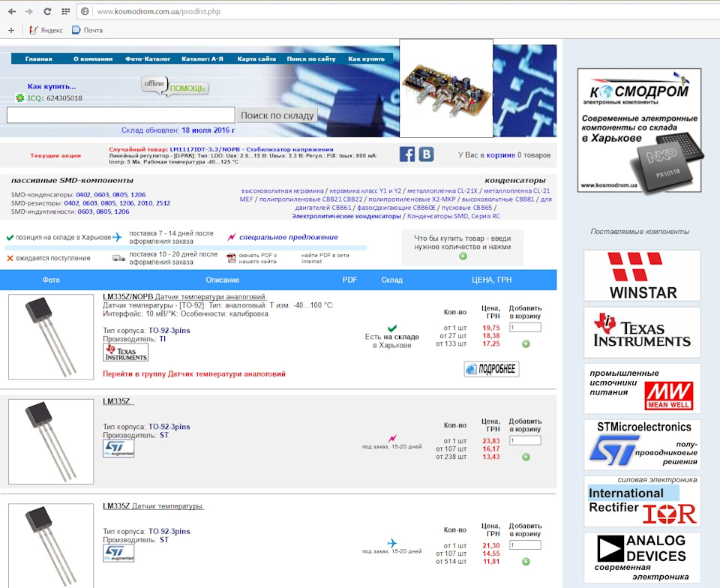
Task: Reload the page with the refresh icon
Action: [47, 11]
